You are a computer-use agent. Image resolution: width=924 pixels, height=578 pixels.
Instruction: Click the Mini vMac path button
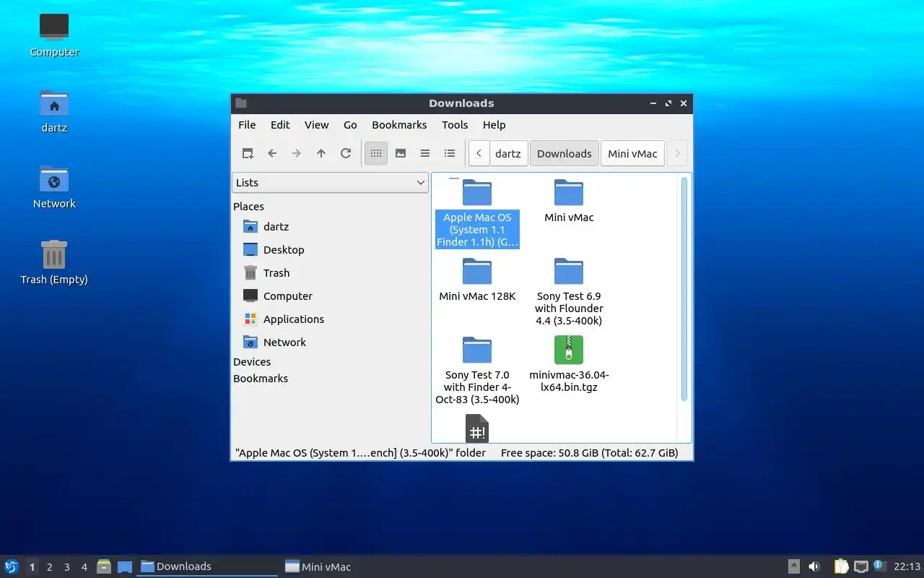click(632, 153)
